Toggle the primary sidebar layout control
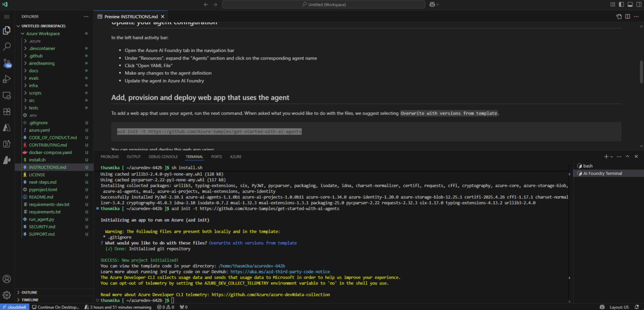The height and width of the screenshot is (310, 644). pos(621,4)
